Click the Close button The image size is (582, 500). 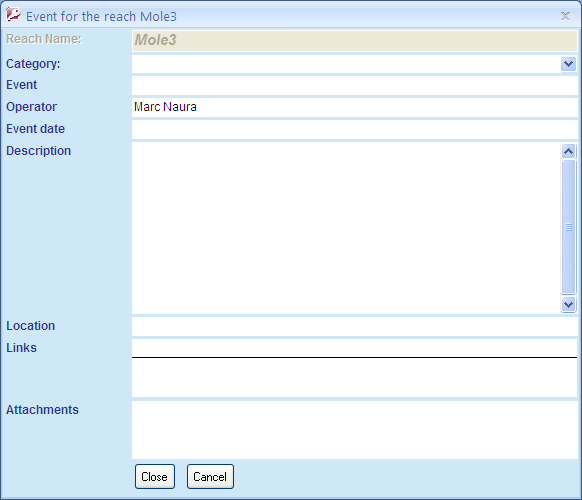pos(155,477)
